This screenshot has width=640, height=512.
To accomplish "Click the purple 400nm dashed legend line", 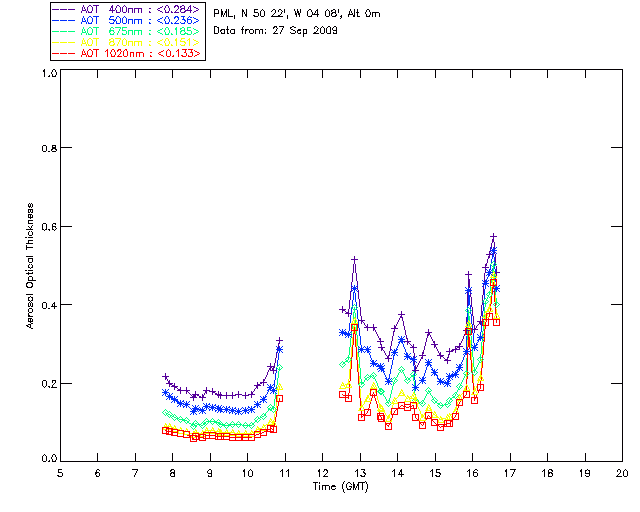I will (64, 9).
